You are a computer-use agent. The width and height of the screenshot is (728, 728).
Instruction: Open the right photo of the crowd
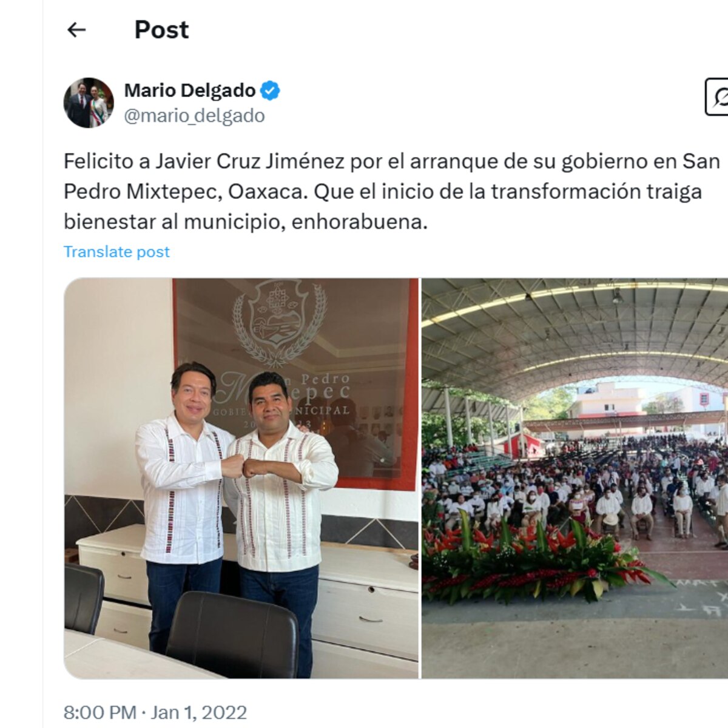pos(575,478)
